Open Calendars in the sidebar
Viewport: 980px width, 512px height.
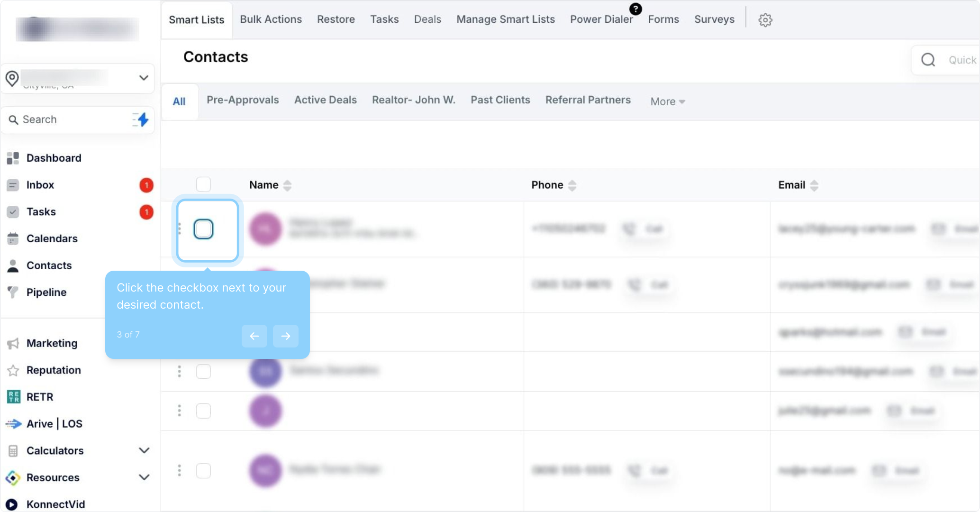52,238
